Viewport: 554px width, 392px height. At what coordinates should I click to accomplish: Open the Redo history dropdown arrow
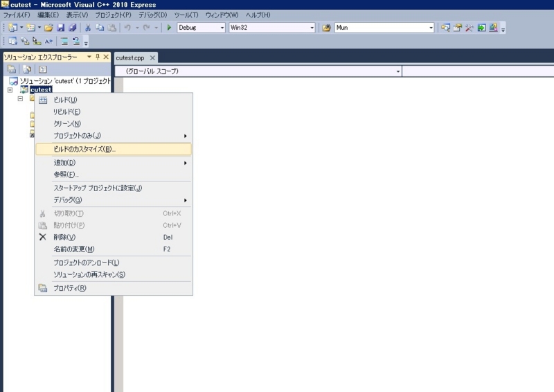click(157, 28)
